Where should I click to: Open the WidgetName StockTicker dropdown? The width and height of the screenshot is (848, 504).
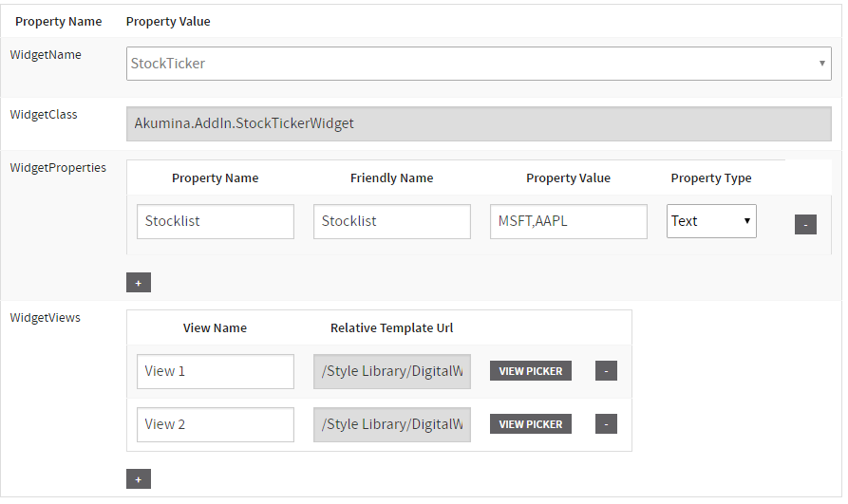pos(479,64)
